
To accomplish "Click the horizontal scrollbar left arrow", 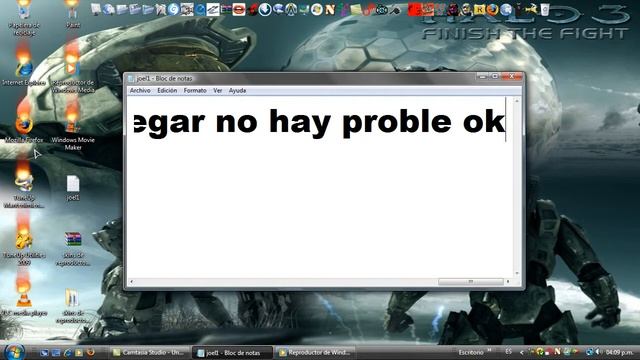I will pyautogui.click(x=131, y=282).
